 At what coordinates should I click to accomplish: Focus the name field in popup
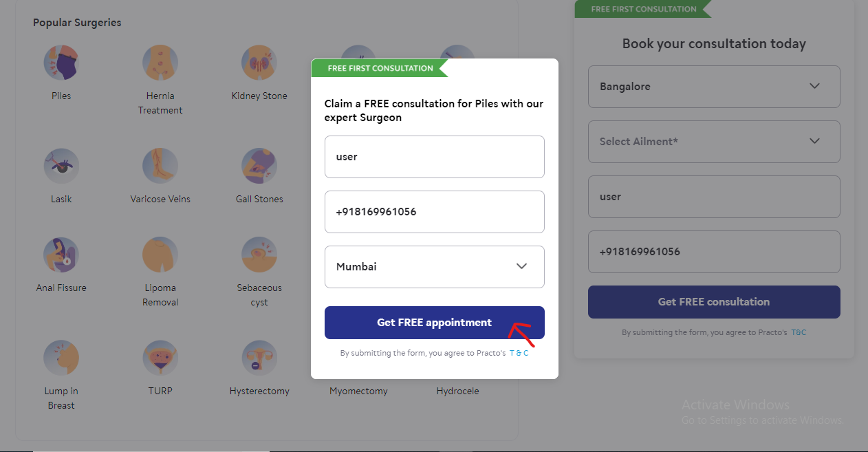(x=435, y=157)
